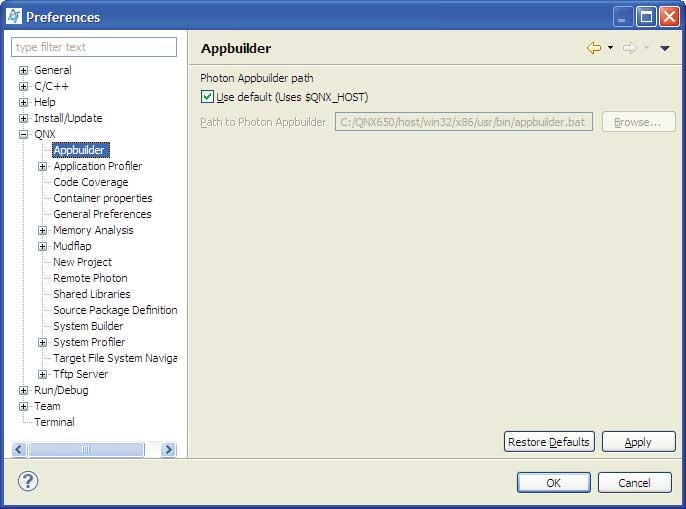This screenshot has height=509, width=686.
Task: Expand the General tree node
Action: 23,71
